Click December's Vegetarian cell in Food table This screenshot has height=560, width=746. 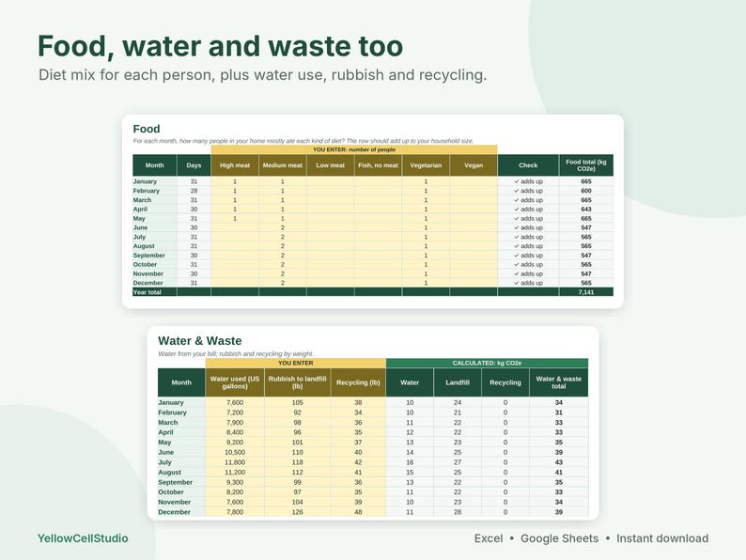426,283
